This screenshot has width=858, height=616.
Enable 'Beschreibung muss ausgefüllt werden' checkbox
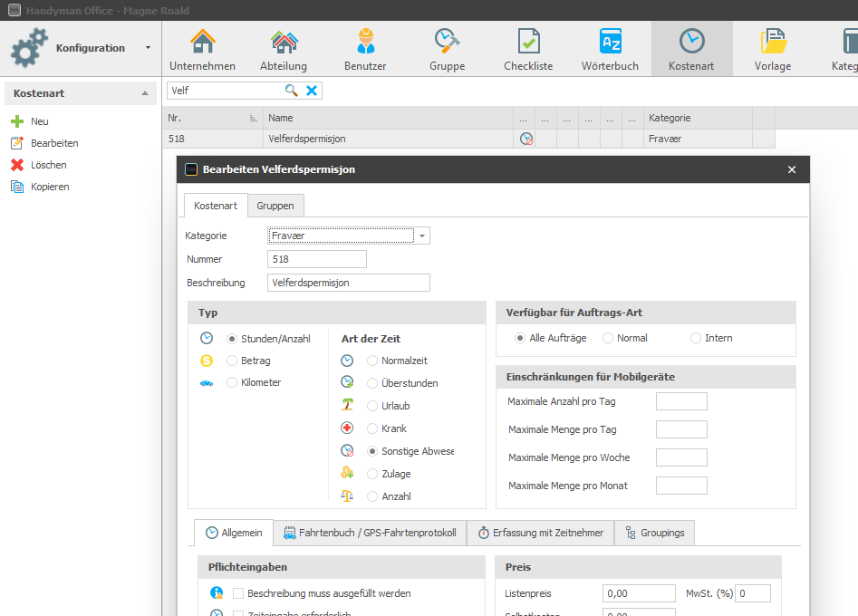(x=239, y=593)
